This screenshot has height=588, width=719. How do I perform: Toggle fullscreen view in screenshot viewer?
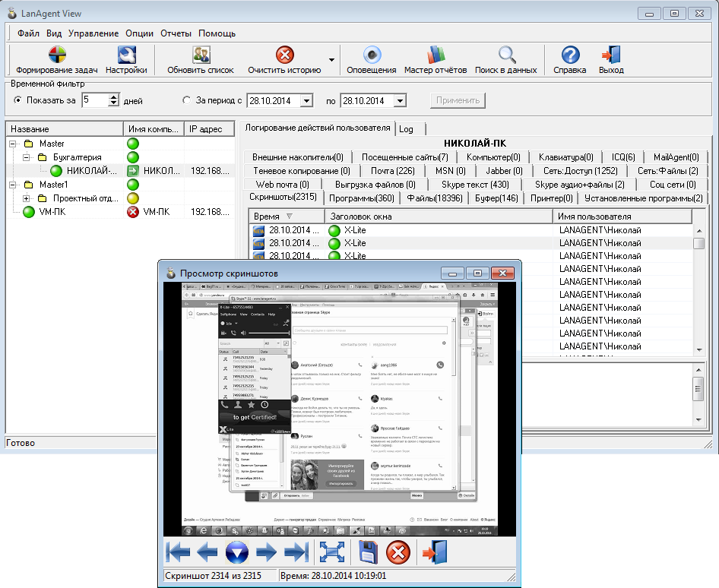click(x=333, y=552)
